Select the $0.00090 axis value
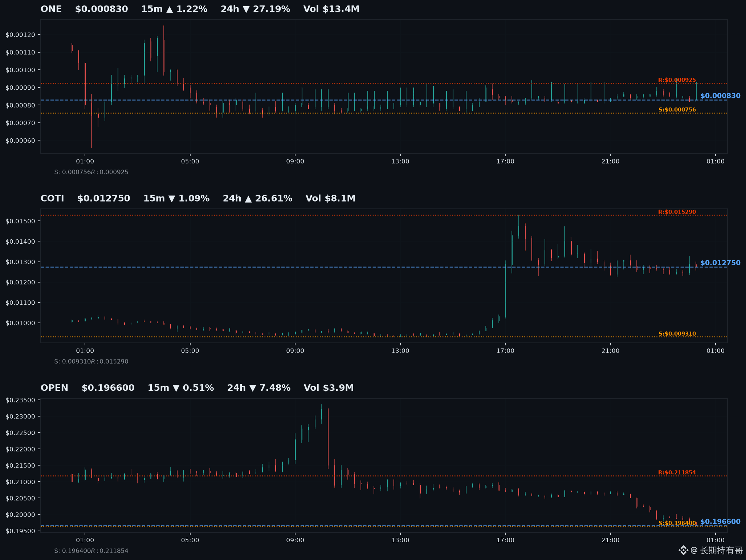Screen dimensions: 746x560 coord(20,88)
